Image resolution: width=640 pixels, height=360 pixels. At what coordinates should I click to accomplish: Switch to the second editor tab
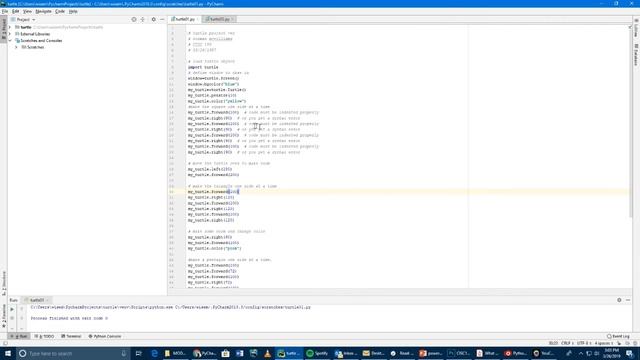pyautogui.click(x=218, y=19)
